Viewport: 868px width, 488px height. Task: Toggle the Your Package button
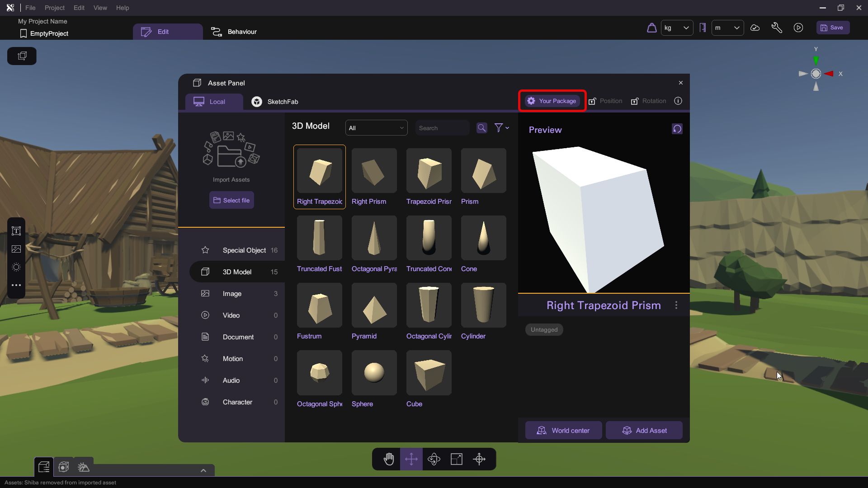point(552,101)
